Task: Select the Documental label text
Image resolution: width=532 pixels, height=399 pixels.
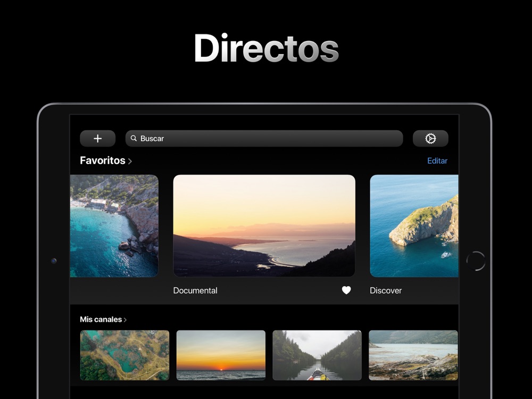Action: click(x=195, y=290)
